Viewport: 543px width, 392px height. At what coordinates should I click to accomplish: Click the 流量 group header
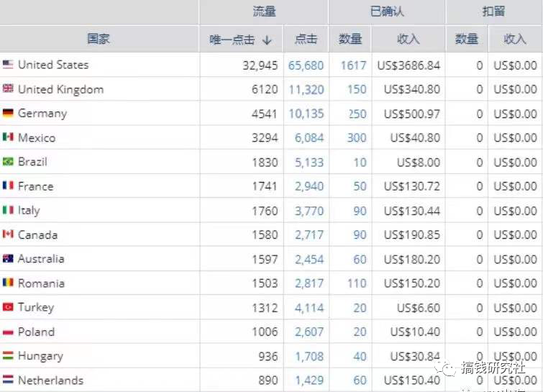pyautogui.click(x=264, y=12)
